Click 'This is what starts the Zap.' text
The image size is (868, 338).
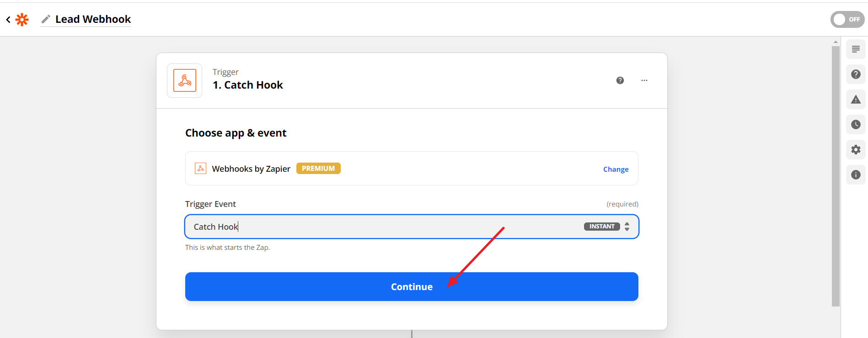[x=227, y=248]
